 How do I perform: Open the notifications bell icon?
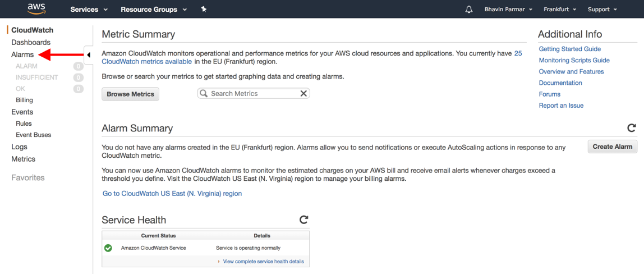[469, 9]
